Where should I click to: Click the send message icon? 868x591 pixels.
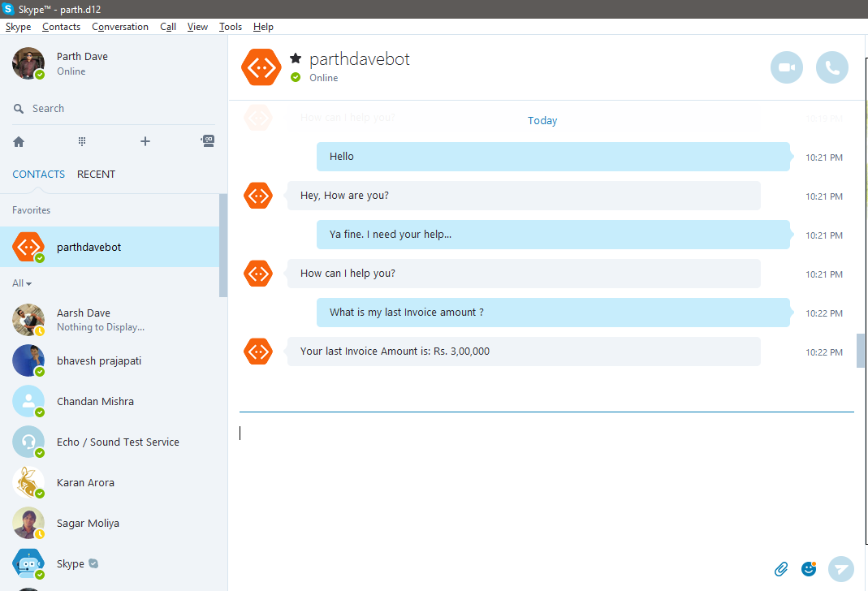tap(841, 569)
